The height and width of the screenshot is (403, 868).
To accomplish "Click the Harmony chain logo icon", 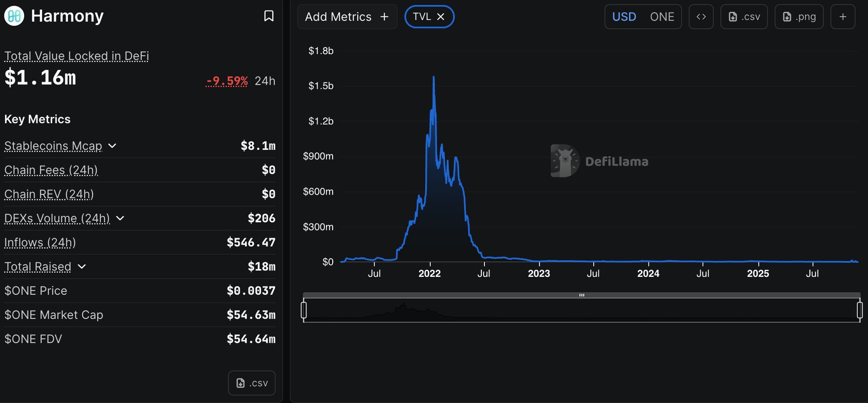I will pyautogui.click(x=14, y=16).
